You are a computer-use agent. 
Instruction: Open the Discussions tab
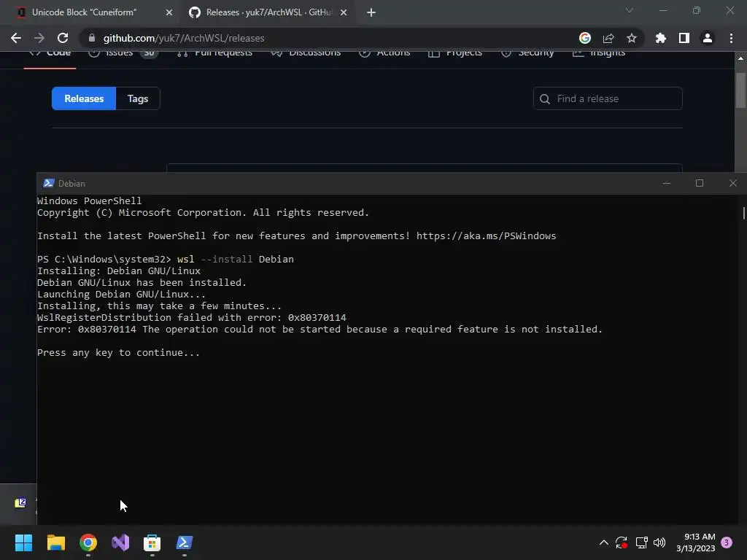click(306, 52)
